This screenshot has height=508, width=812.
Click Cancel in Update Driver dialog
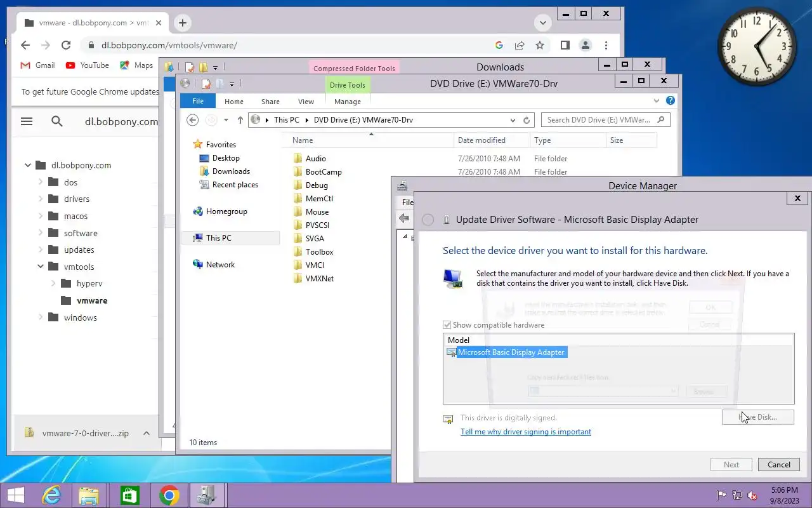(779, 464)
